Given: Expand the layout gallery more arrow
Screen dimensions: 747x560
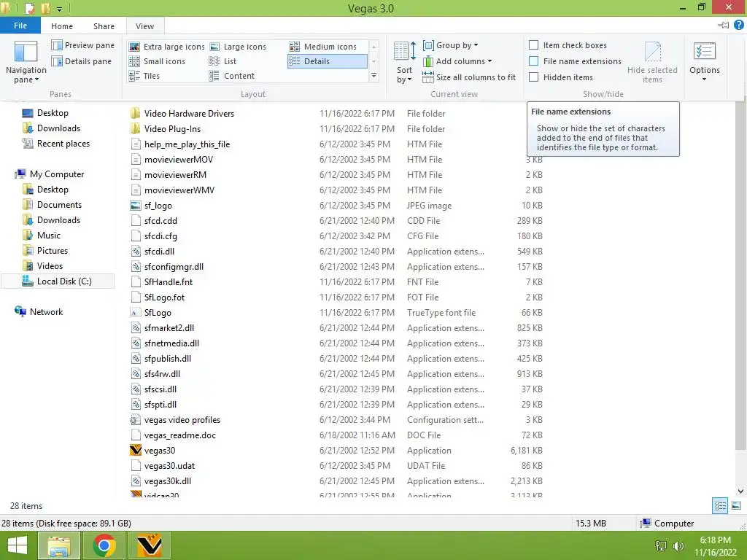Looking at the screenshot, I should (x=374, y=76).
